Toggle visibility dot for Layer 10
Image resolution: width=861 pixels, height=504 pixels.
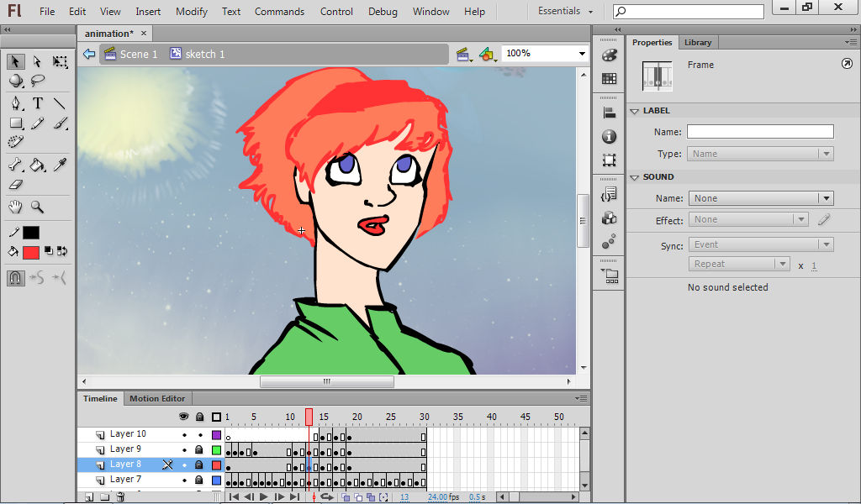pyautogui.click(x=184, y=435)
